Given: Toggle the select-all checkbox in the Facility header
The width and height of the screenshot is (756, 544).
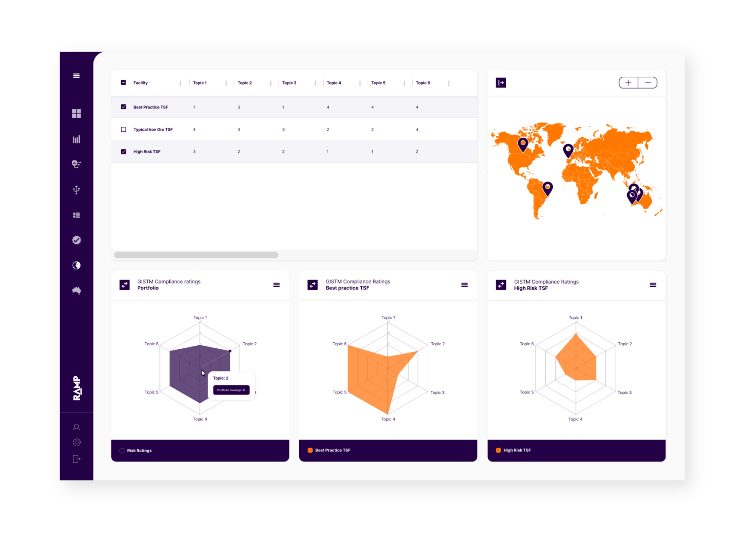Looking at the screenshot, I should click(x=124, y=83).
